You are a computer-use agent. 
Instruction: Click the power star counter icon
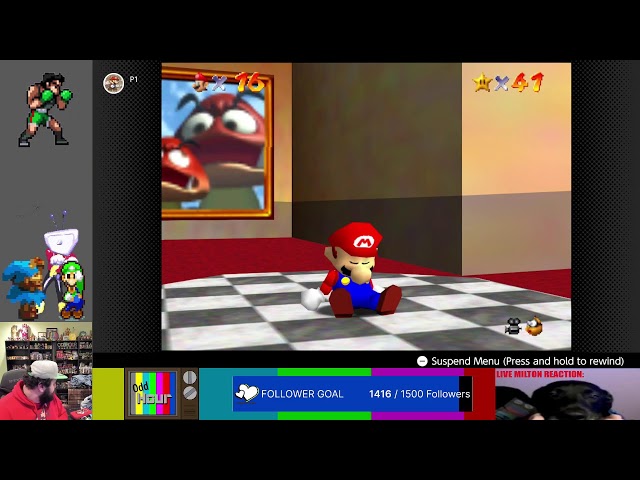tap(482, 83)
